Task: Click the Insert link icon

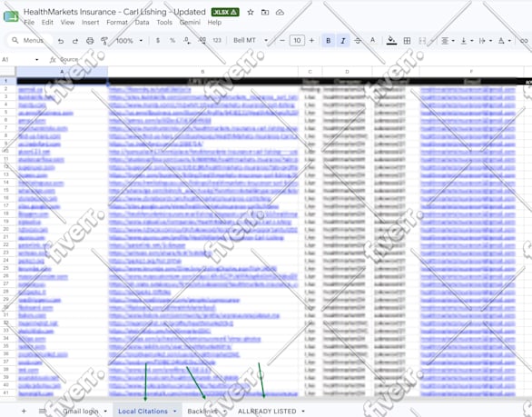Action: click(x=524, y=41)
